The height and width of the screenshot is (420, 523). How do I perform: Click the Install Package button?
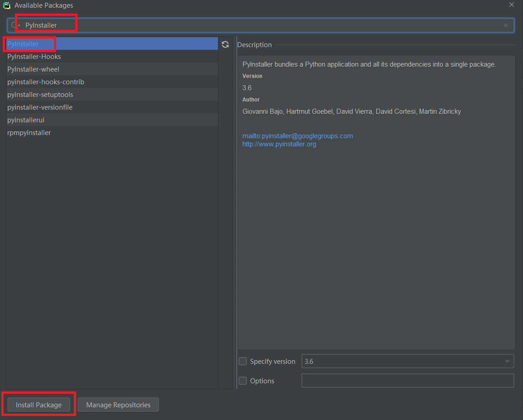(x=39, y=405)
